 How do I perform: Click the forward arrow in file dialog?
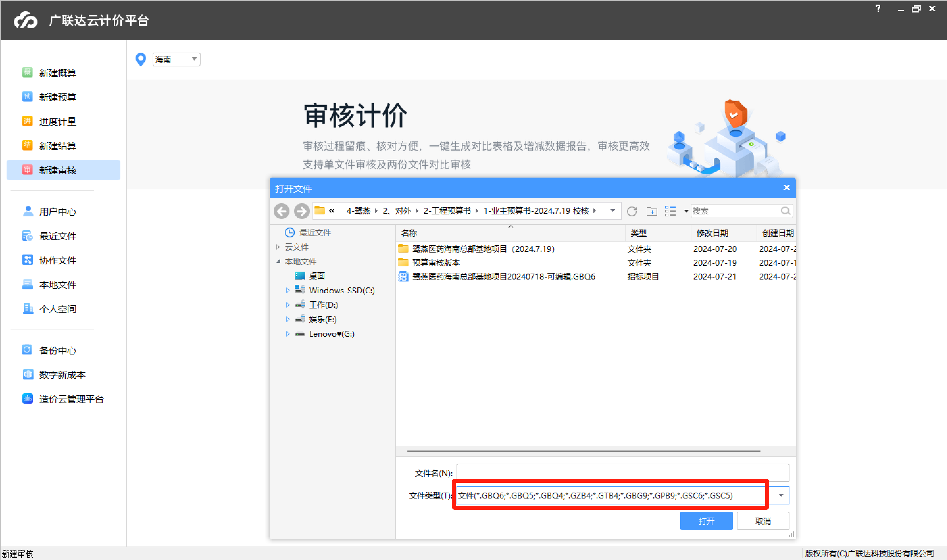[x=302, y=211]
